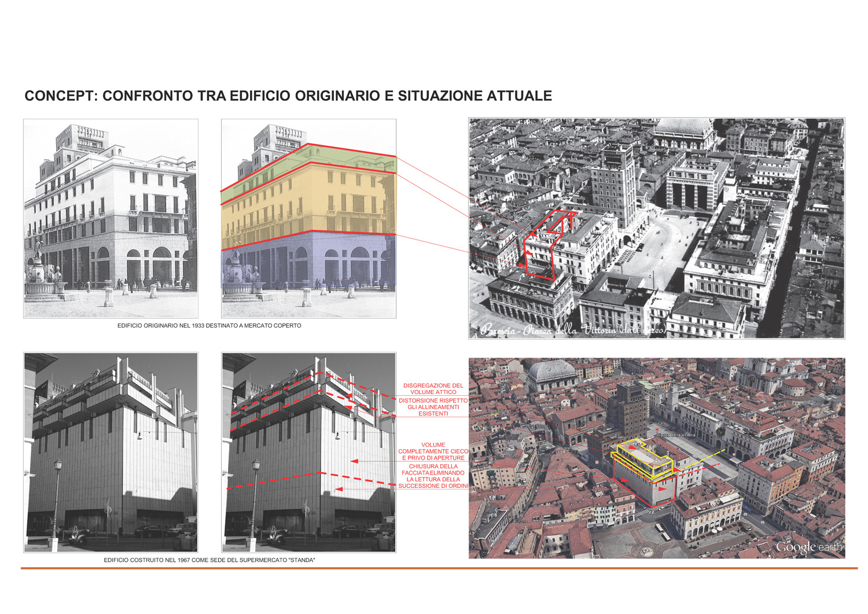Click the heading "CONCEPT: CONFRONTO TRA EDIFICIO ORIGINARIO E SITUAZIONE ATTUALE"
The image size is (868, 614).
coord(288,96)
